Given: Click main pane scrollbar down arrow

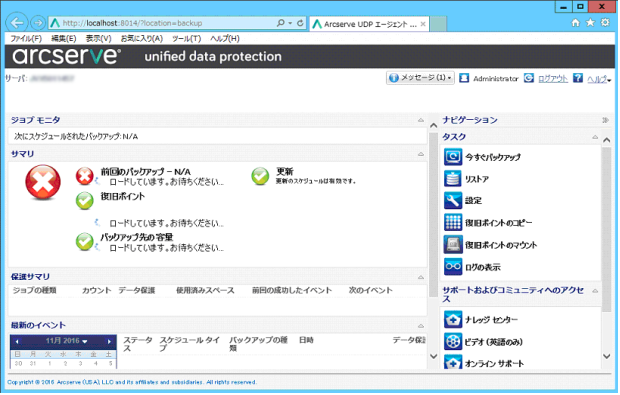Looking at the screenshot, I should [433, 356].
